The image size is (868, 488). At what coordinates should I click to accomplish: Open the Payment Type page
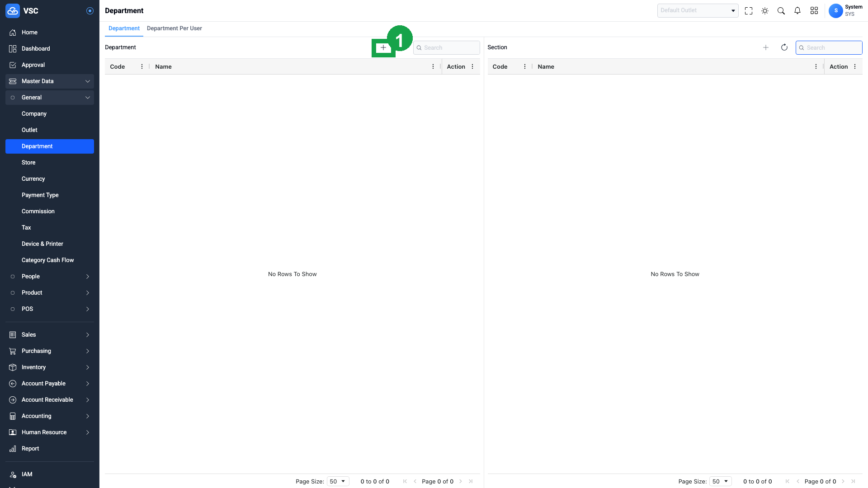(x=50, y=195)
